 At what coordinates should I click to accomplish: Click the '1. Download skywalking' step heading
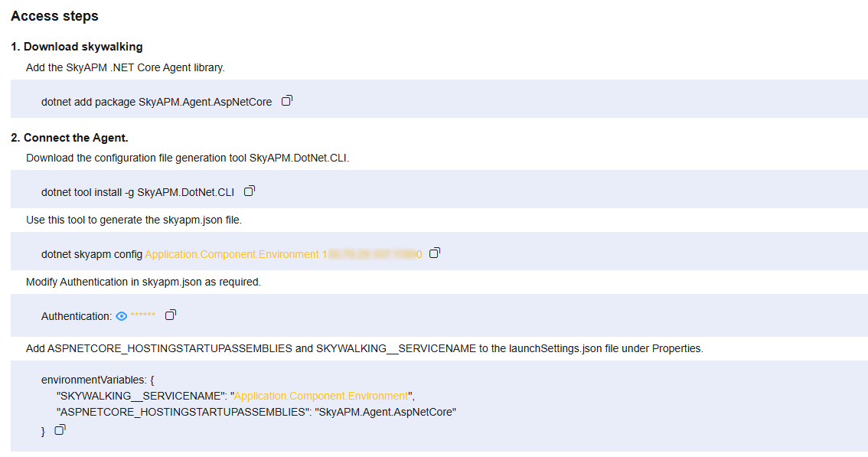[x=77, y=47]
